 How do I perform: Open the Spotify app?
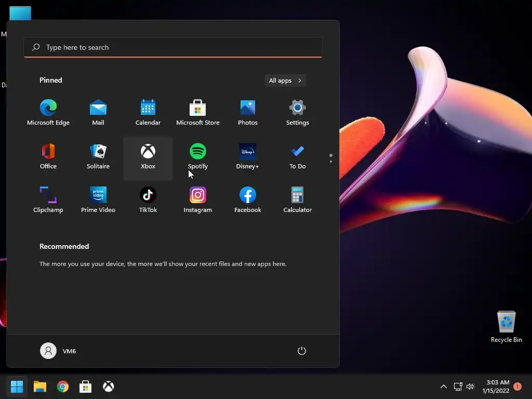[198, 156]
